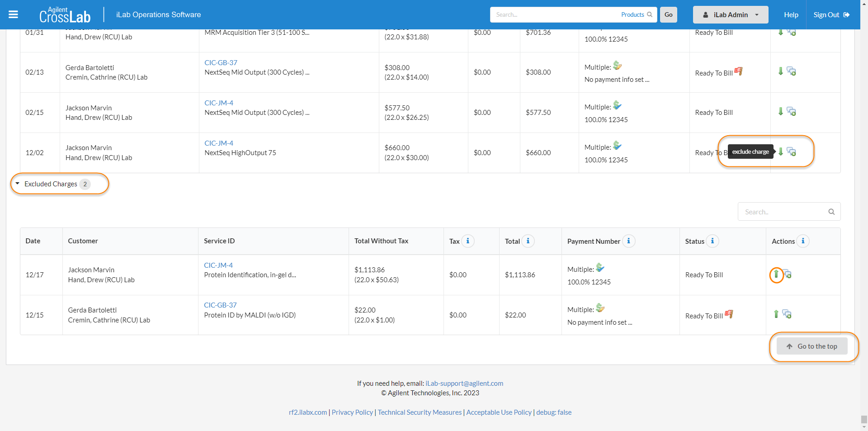Open the Products search scope selector
The height and width of the screenshot is (431, 868).
pyautogui.click(x=636, y=14)
